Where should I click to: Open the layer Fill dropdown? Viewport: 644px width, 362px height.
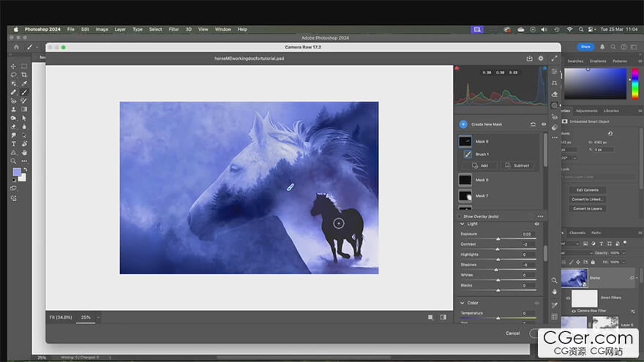pos(623,262)
